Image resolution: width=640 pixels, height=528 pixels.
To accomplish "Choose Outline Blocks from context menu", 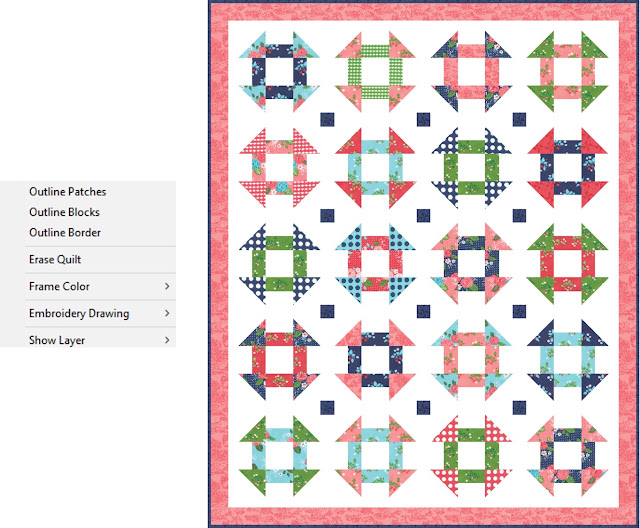I will point(64,212).
